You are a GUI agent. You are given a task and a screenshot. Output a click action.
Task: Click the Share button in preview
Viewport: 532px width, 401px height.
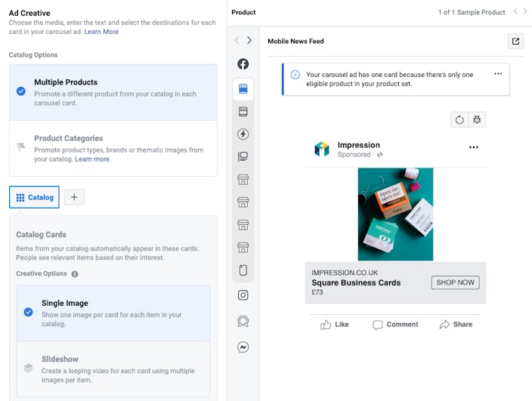[x=456, y=325]
